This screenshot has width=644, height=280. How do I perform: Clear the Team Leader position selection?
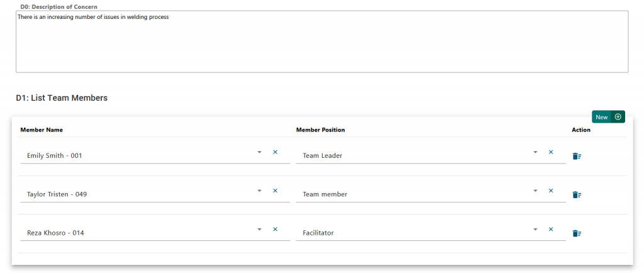pyautogui.click(x=551, y=152)
